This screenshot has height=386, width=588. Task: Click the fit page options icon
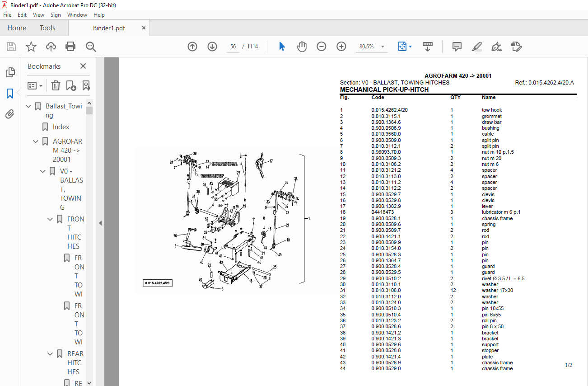[402, 47]
